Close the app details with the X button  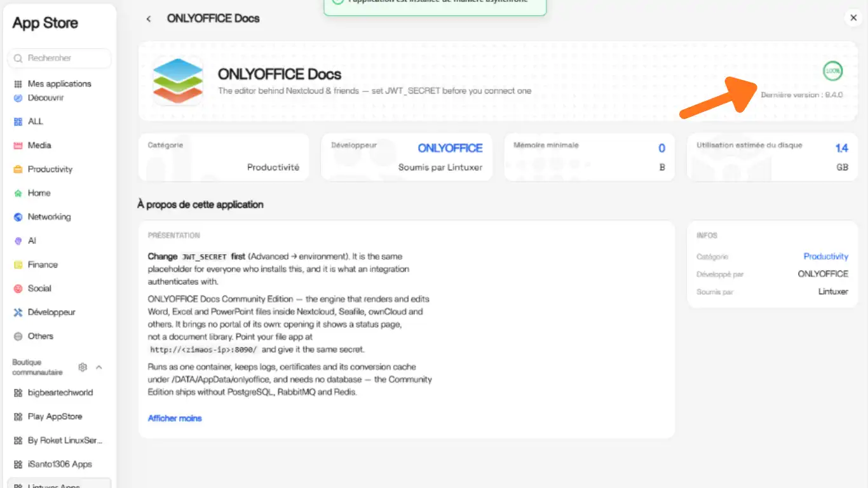(853, 18)
